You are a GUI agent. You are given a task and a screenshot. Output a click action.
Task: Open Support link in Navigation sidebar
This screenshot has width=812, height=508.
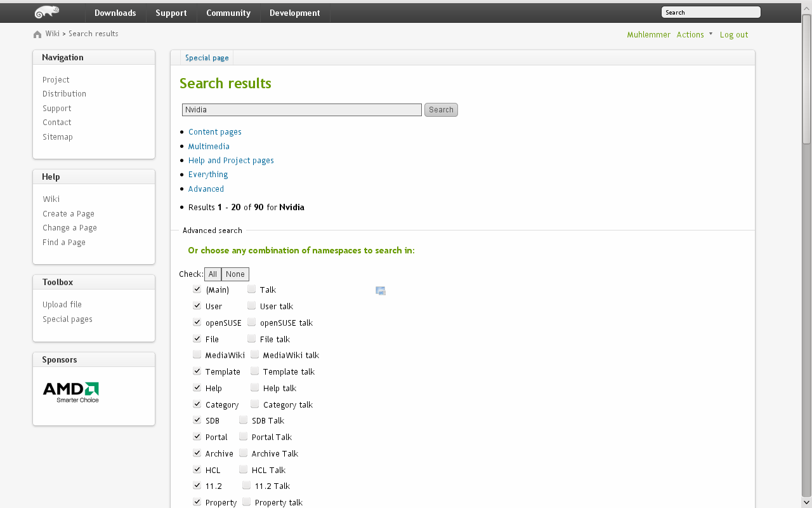click(57, 109)
